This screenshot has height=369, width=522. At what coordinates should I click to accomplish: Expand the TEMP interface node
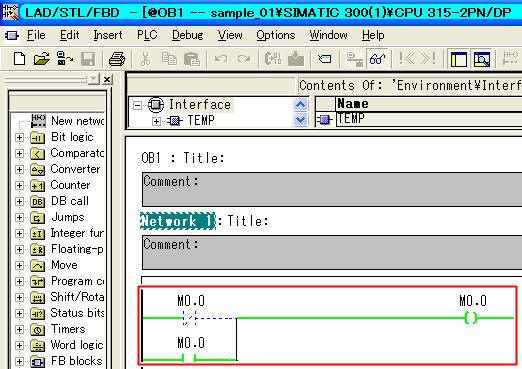(156, 121)
